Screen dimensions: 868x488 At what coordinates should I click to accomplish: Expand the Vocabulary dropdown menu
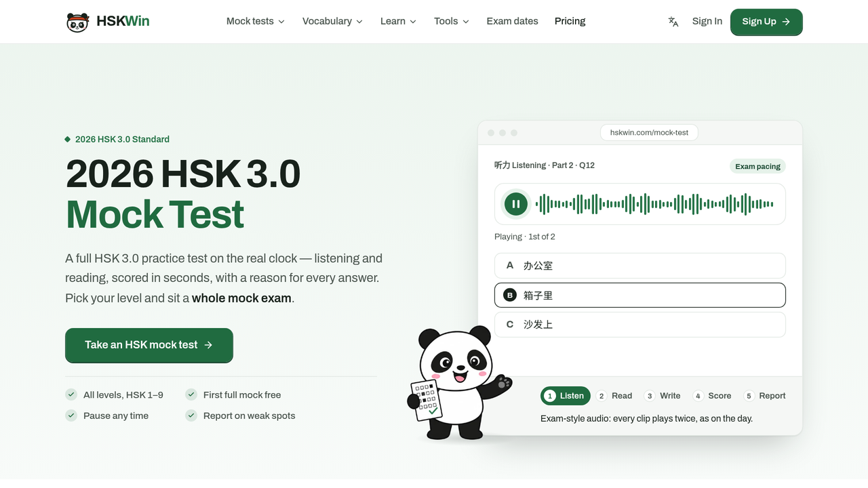[x=332, y=22]
